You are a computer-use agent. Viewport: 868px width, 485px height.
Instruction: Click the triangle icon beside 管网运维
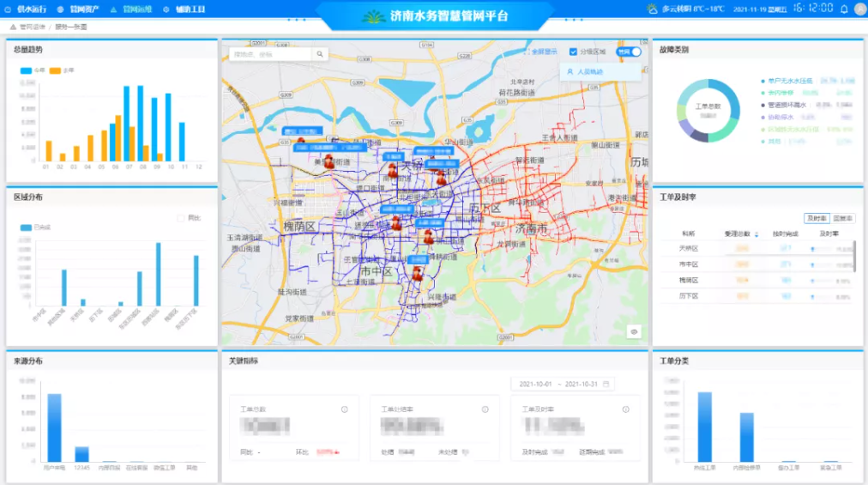(113, 9)
